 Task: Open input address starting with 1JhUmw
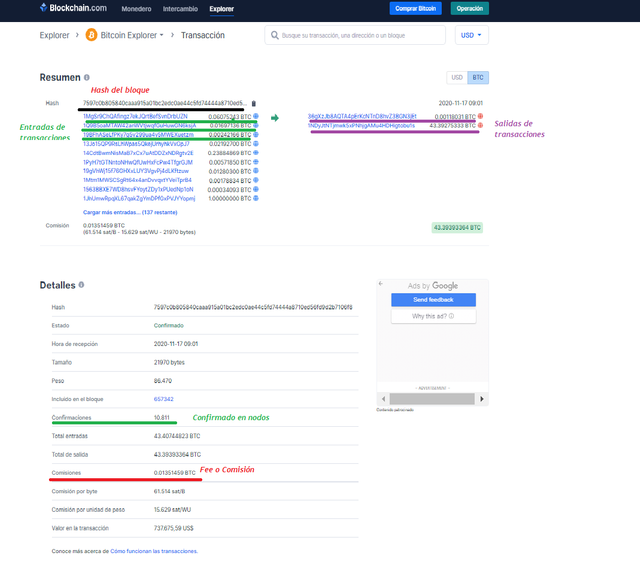[139, 198]
